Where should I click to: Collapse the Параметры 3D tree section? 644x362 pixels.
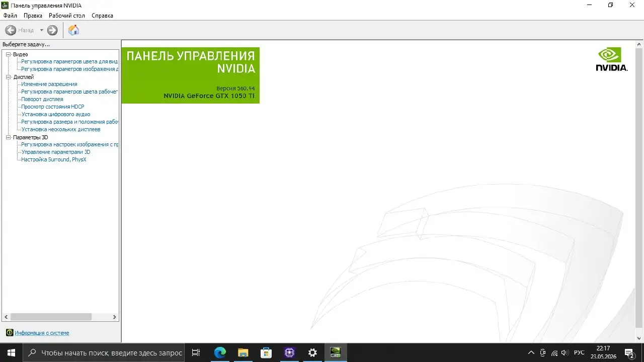8,137
